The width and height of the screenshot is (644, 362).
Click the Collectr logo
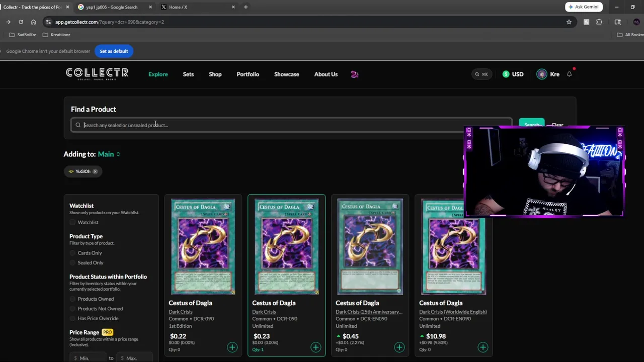click(x=97, y=74)
